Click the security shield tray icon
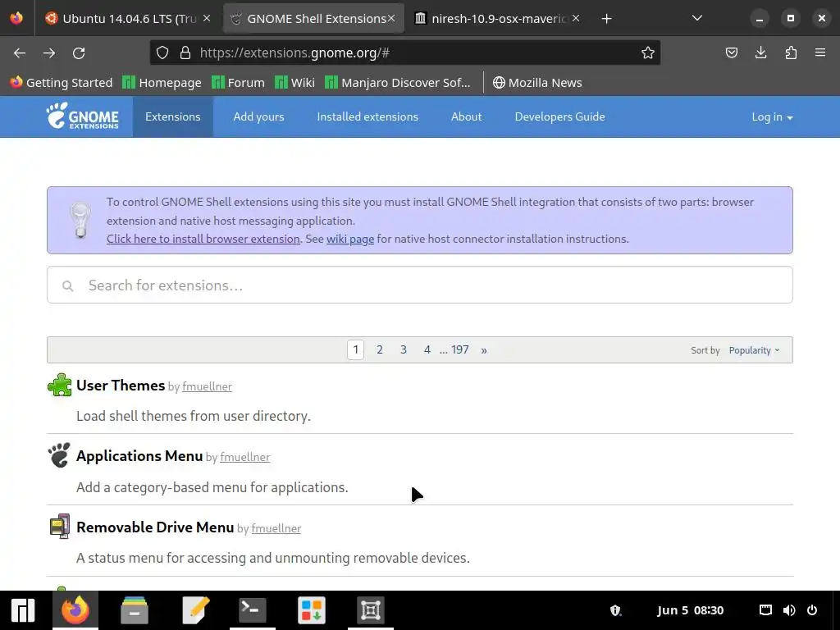 click(x=615, y=610)
